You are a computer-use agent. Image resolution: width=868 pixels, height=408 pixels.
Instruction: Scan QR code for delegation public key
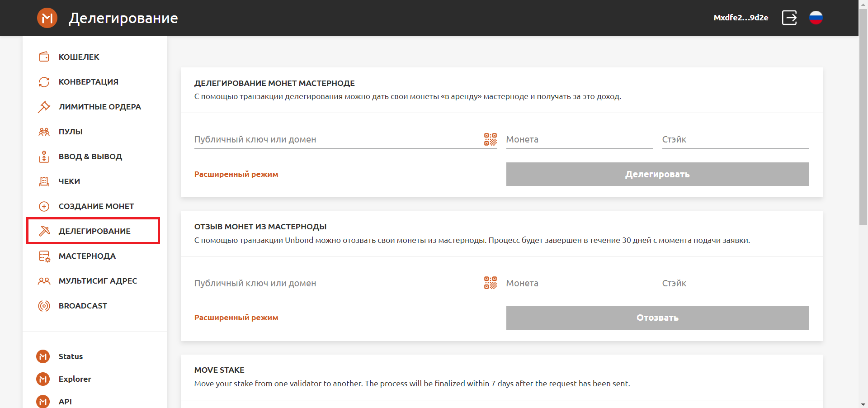coord(490,139)
